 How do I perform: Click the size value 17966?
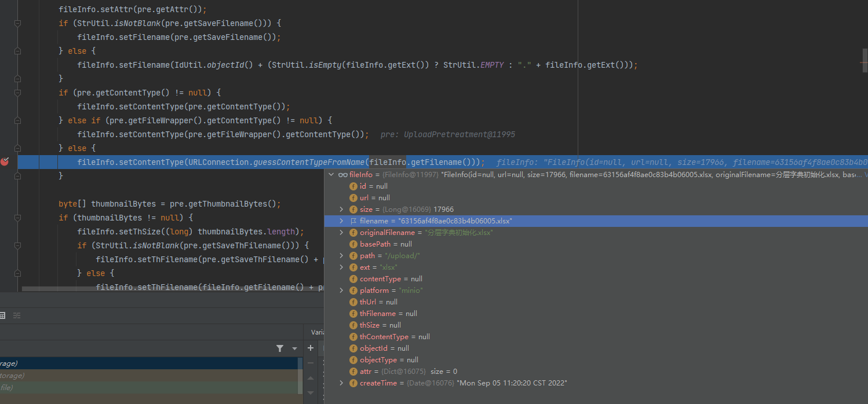coord(443,210)
